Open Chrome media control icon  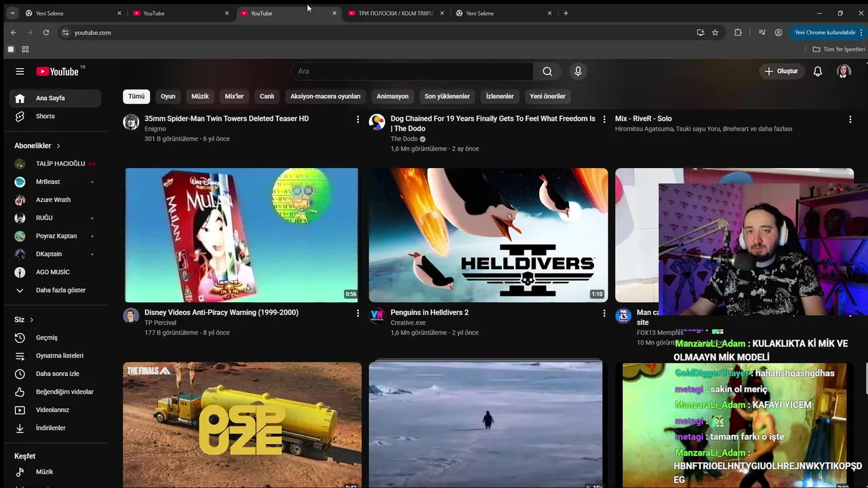click(x=762, y=33)
